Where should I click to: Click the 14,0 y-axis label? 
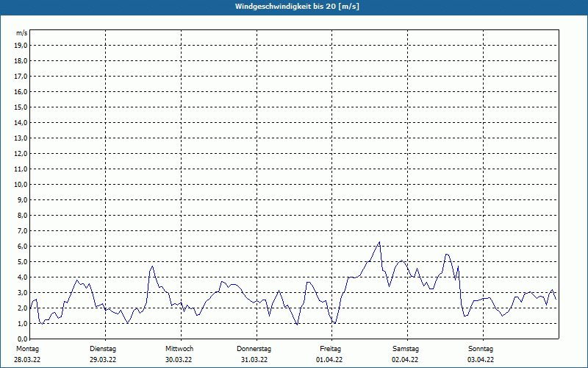coord(21,123)
